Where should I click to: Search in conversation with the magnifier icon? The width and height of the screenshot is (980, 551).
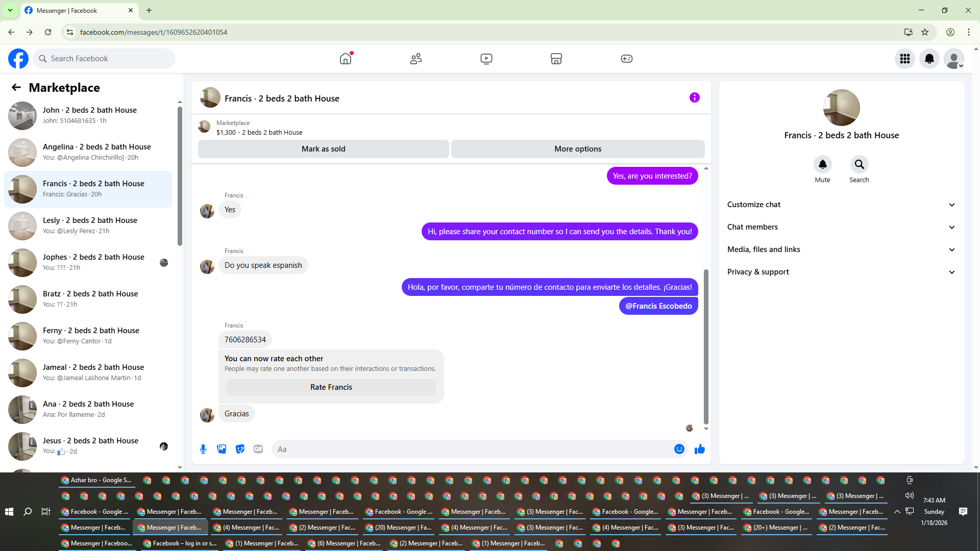pyautogui.click(x=859, y=164)
